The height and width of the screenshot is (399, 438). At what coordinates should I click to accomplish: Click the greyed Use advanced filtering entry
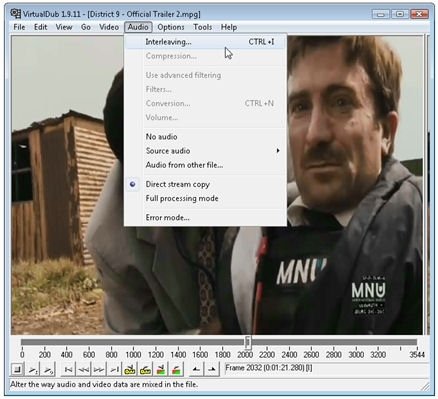[205, 75]
